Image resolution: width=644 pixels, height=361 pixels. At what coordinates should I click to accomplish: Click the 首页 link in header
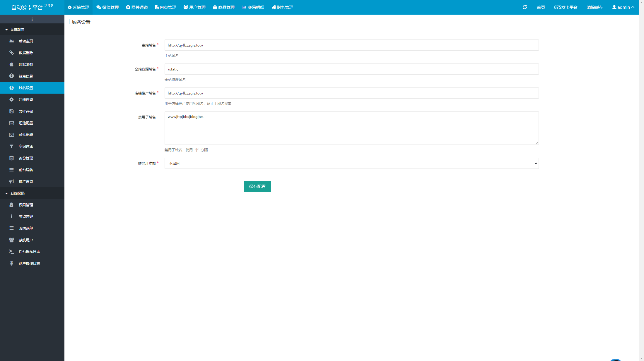[541, 7]
